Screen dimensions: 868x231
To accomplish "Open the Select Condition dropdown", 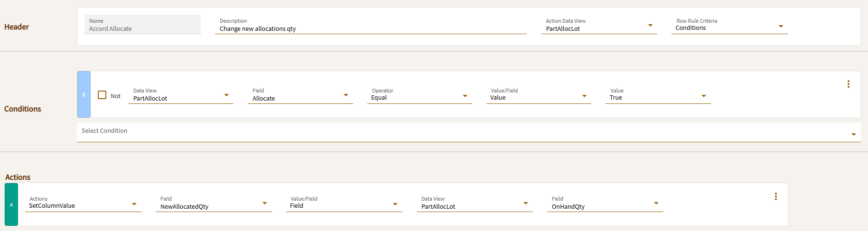I will coord(853,134).
